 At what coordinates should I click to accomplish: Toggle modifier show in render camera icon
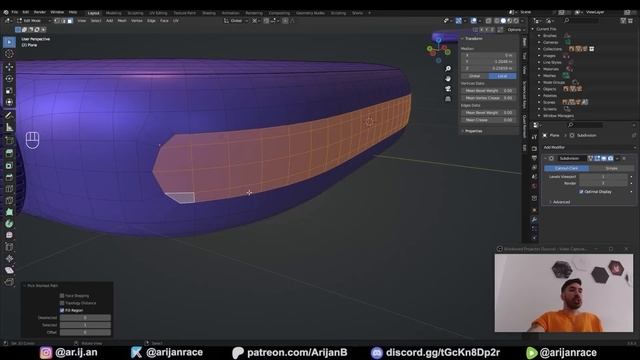(610, 158)
